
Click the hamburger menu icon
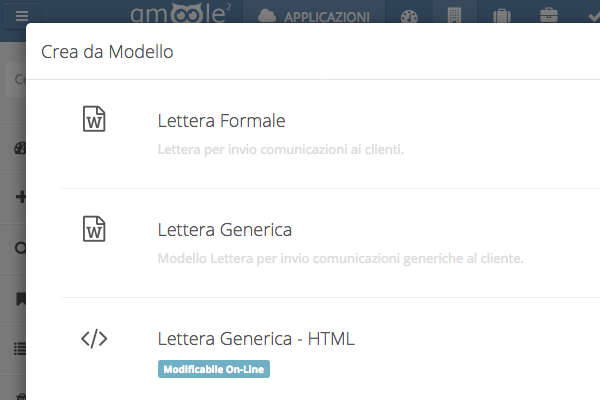tap(21, 16)
